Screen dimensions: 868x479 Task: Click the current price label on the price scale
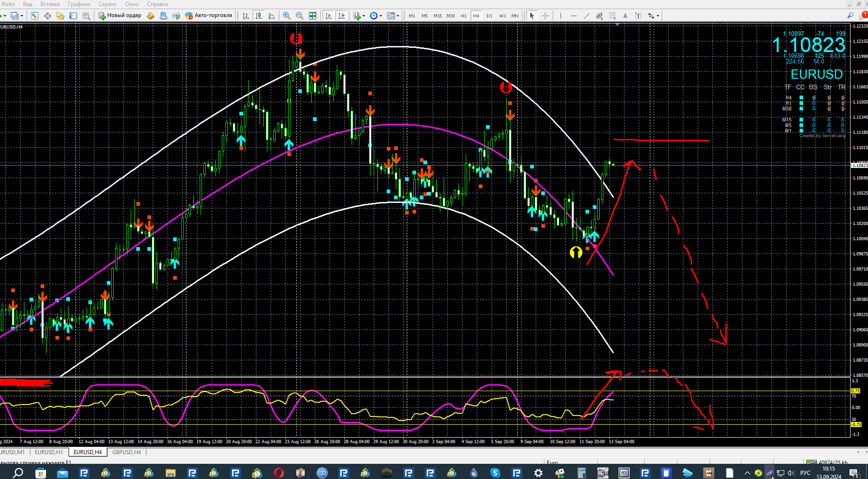[x=859, y=165]
